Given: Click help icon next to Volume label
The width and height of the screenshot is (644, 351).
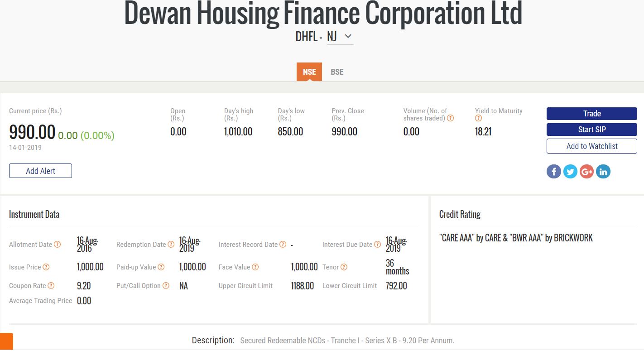Looking at the screenshot, I should click(x=451, y=118).
